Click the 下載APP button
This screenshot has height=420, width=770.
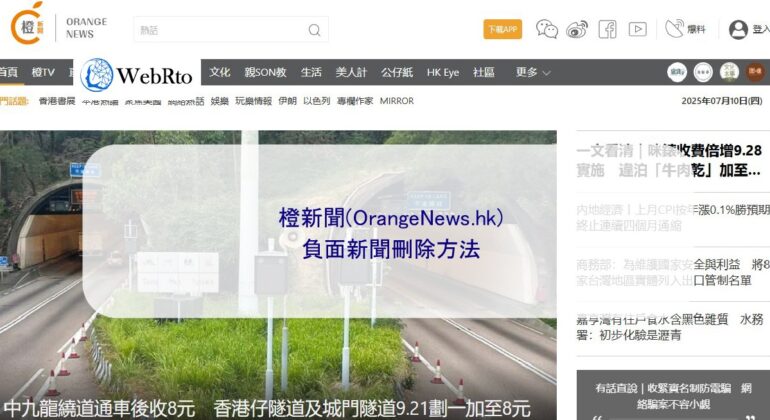(502, 29)
